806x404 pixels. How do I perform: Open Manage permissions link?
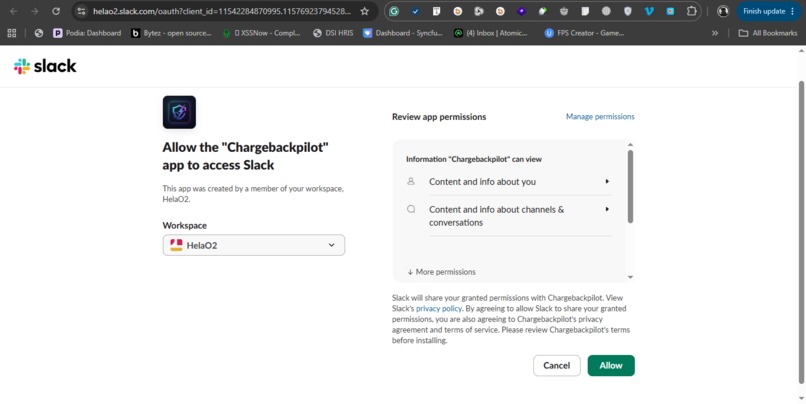click(600, 117)
